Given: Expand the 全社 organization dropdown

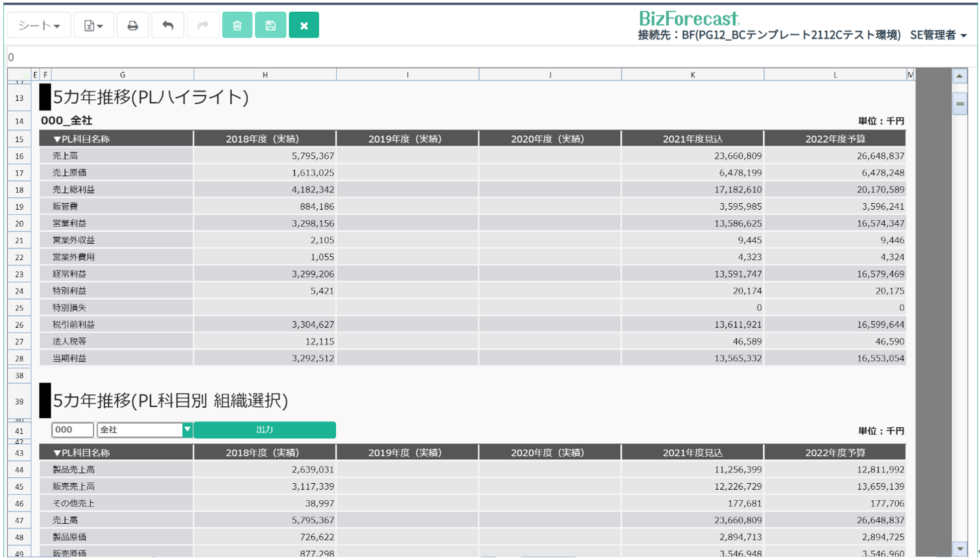Looking at the screenshot, I should (187, 430).
